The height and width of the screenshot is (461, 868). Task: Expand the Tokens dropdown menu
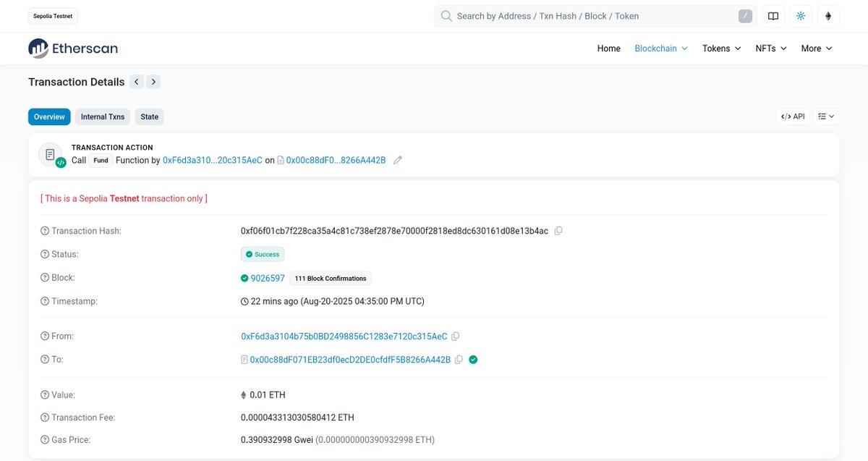tap(722, 48)
